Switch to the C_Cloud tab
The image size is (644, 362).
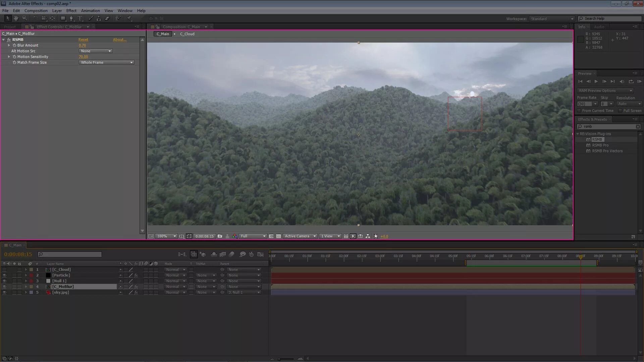187,34
